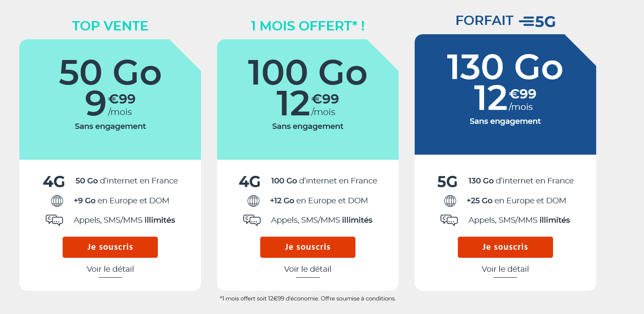Screen dimensions: 644x314
Task: Select the speech-bubble SMS icon on the 50 Go card
Action: click(x=55, y=220)
